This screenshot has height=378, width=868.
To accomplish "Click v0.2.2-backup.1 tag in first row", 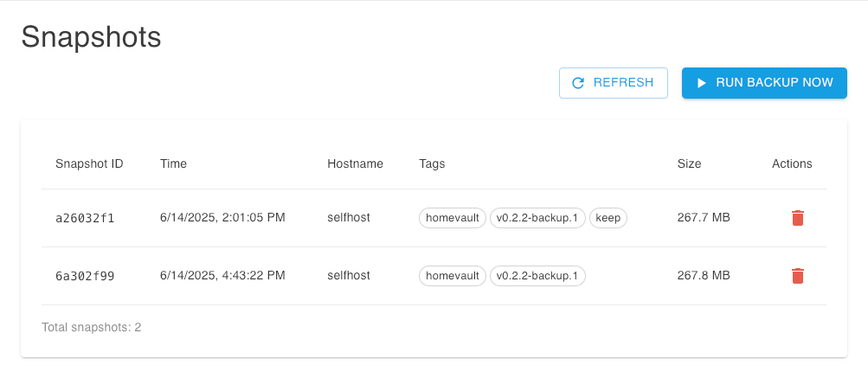I will (x=537, y=218).
